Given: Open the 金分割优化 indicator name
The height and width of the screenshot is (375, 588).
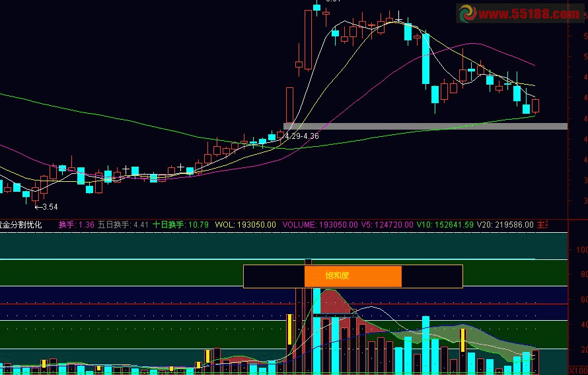Looking at the screenshot, I should click(x=20, y=225).
